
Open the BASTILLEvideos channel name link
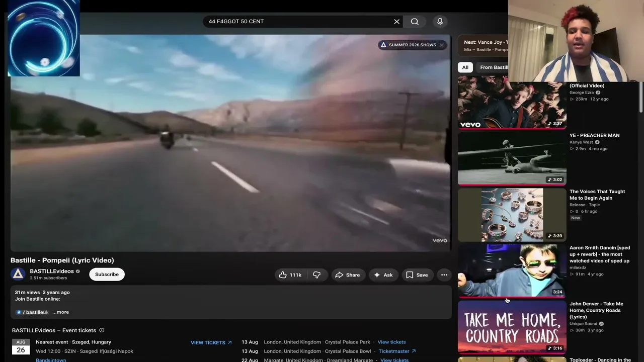coord(52,271)
